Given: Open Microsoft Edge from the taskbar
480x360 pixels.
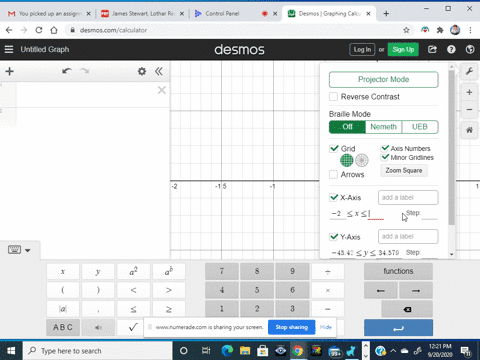Looking at the screenshot, I should [x=227, y=351].
